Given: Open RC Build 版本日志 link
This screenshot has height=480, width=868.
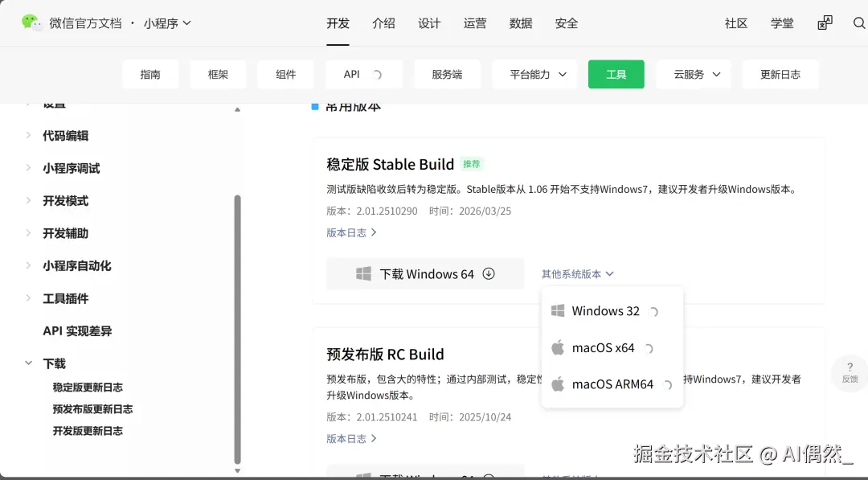Looking at the screenshot, I should coord(351,438).
